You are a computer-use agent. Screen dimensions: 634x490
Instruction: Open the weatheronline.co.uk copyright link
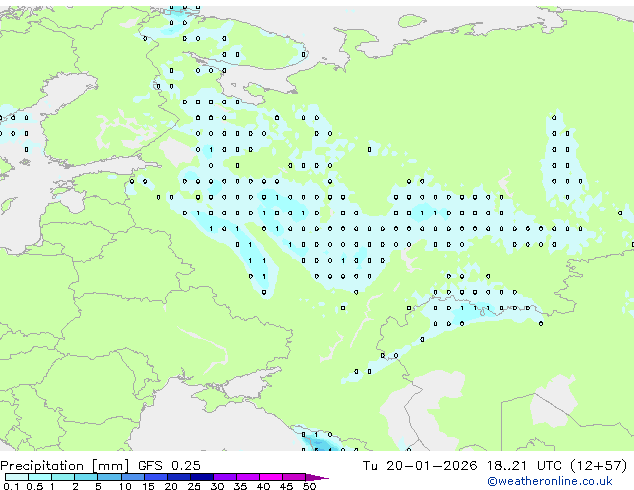tap(550, 481)
